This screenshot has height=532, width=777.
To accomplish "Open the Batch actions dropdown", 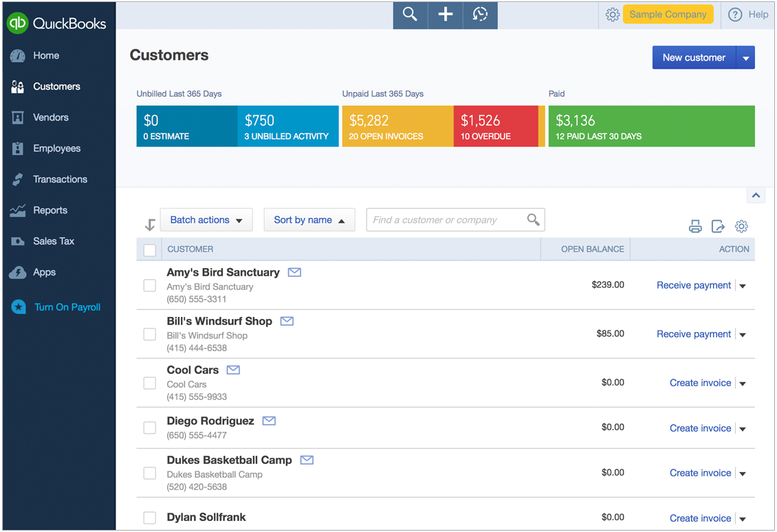I will coord(206,220).
